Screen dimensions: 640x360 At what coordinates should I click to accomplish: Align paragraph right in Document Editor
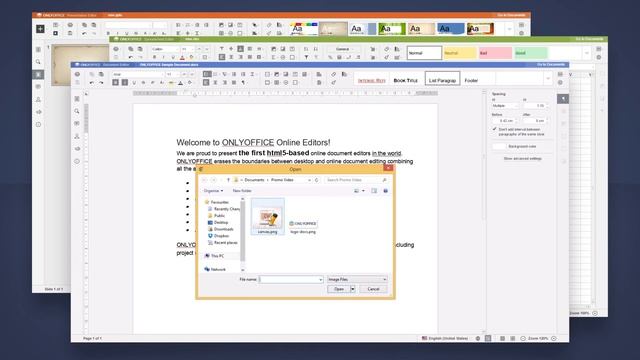pos(225,82)
